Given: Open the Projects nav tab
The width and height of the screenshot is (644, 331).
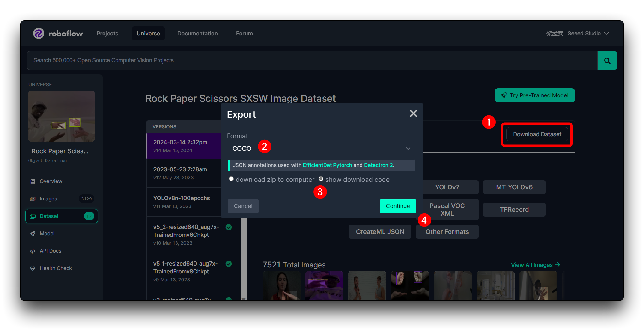Looking at the screenshot, I should pos(107,34).
